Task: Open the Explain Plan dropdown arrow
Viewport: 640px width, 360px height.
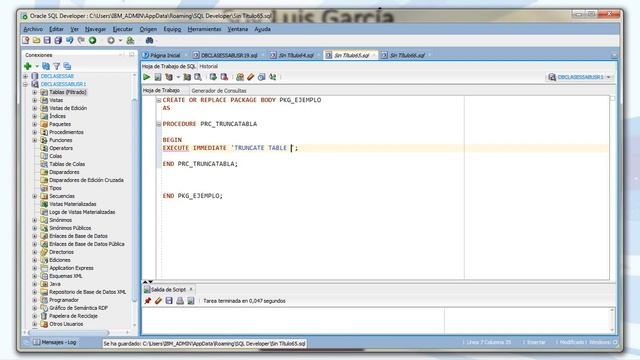Action: [178, 77]
